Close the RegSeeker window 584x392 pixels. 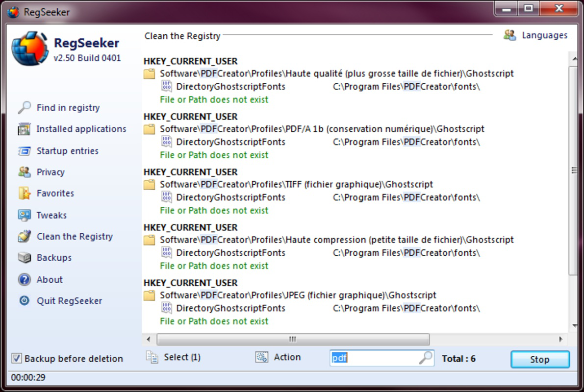click(559, 8)
